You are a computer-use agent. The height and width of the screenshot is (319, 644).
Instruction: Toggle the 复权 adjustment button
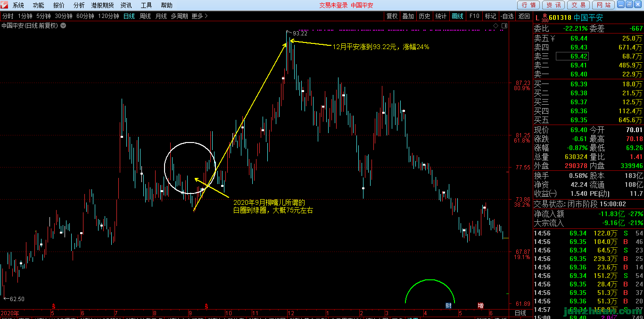pos(392,16)
